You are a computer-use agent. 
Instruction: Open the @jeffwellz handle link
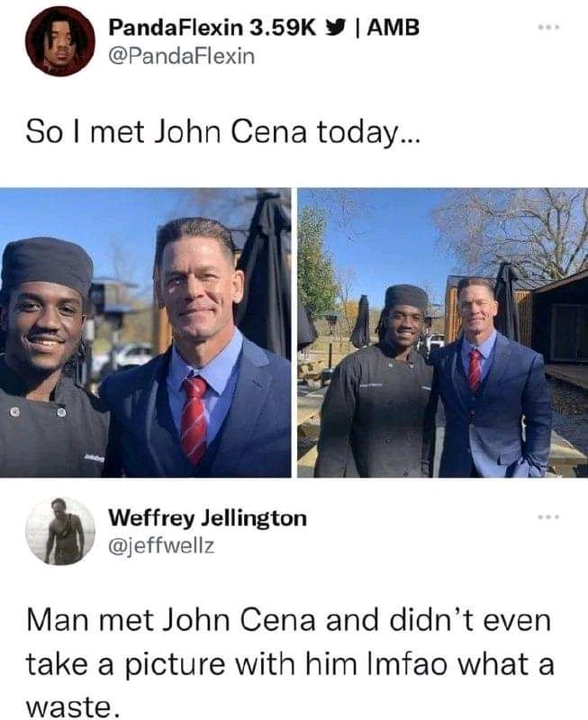(x=161, y=546)
